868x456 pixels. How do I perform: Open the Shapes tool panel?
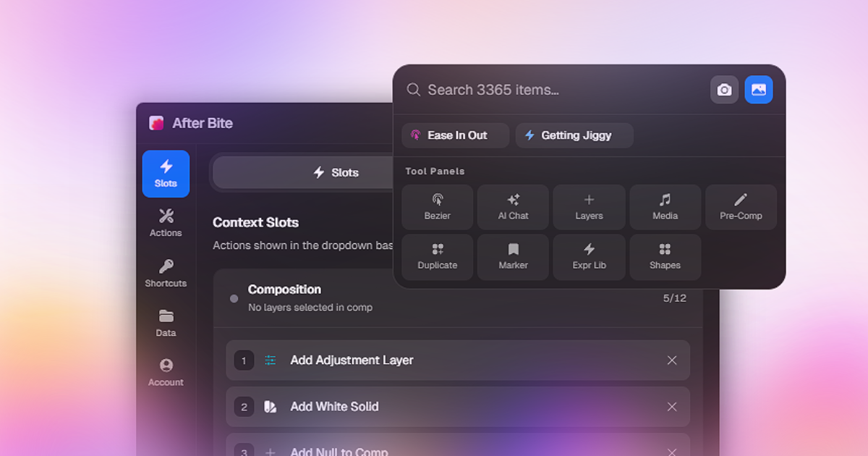coord(665,257)
